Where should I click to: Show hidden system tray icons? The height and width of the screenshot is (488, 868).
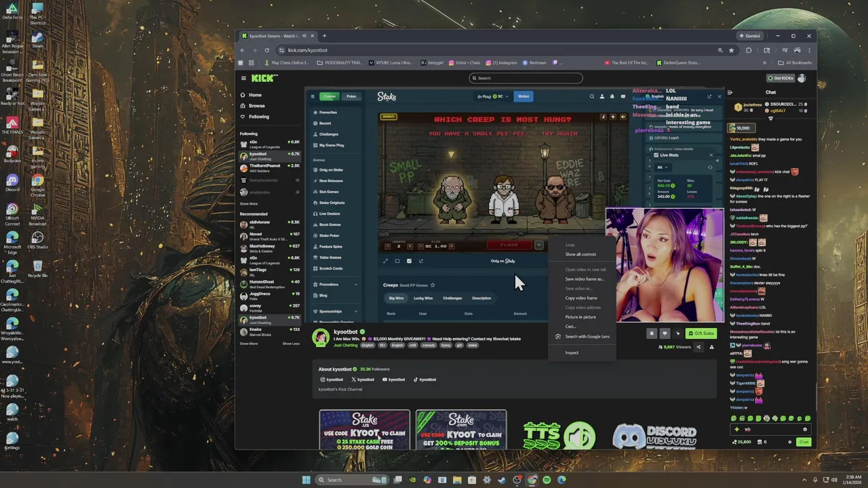pos(805,480)
